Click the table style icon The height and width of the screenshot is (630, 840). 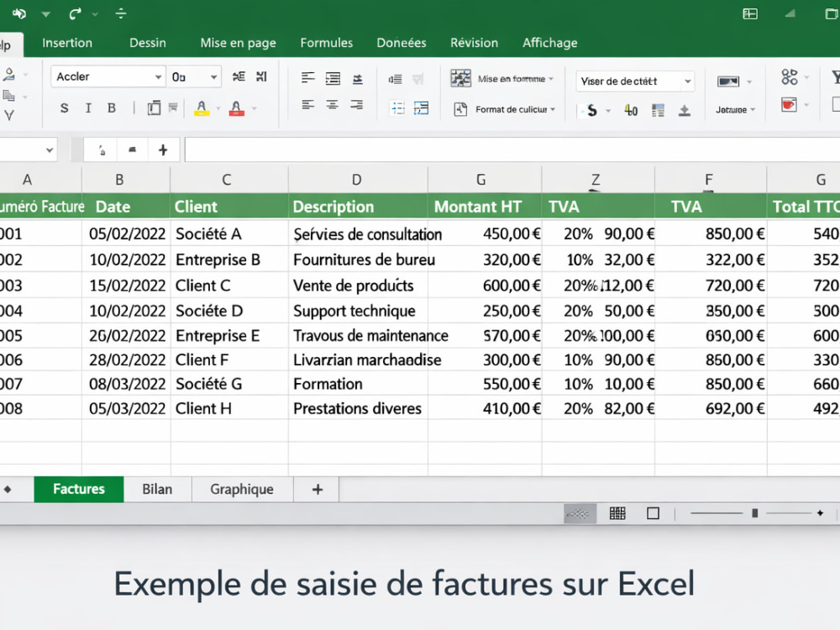(658, 110)
